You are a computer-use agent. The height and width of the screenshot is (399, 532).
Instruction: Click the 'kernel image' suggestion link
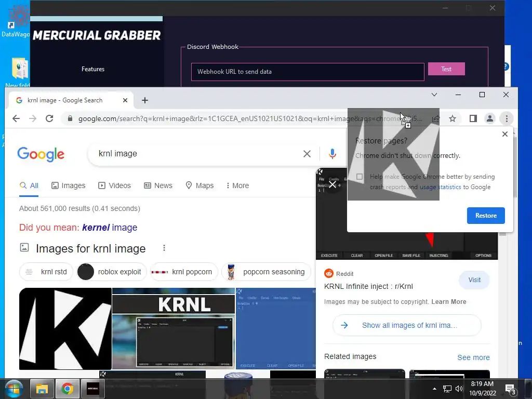(110, 228)
